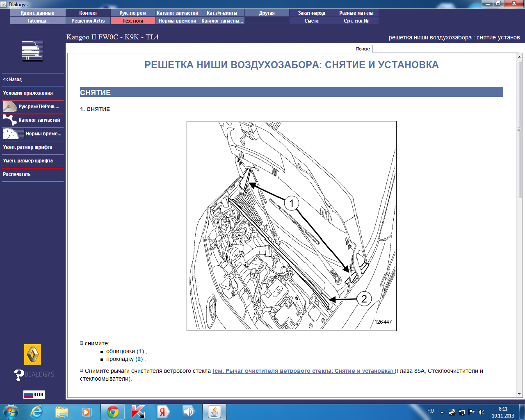Open the Идент. данные tab
The height and width of the screenshot is (420, 525).
(x=38, y=13)
